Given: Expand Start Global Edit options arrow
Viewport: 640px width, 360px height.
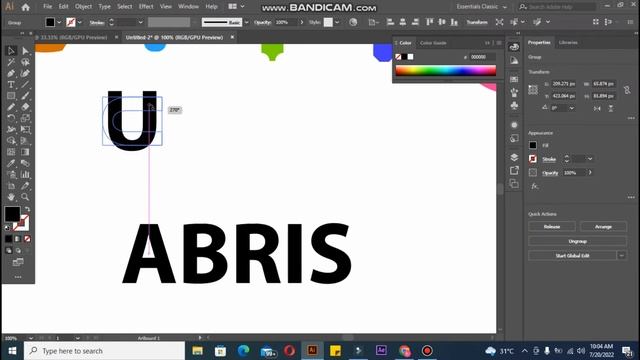Looking at the screenshot, I should (x=622, y=256).
